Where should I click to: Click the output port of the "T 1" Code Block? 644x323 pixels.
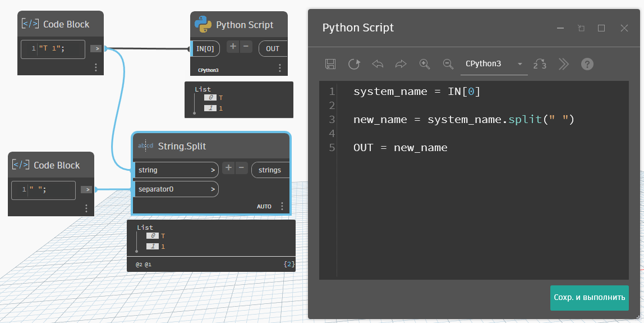pyautogui.click(x=96, y=48)
